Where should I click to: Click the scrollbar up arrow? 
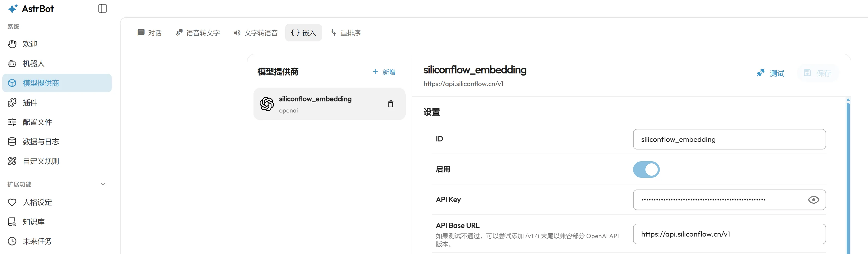click(848, 100)
